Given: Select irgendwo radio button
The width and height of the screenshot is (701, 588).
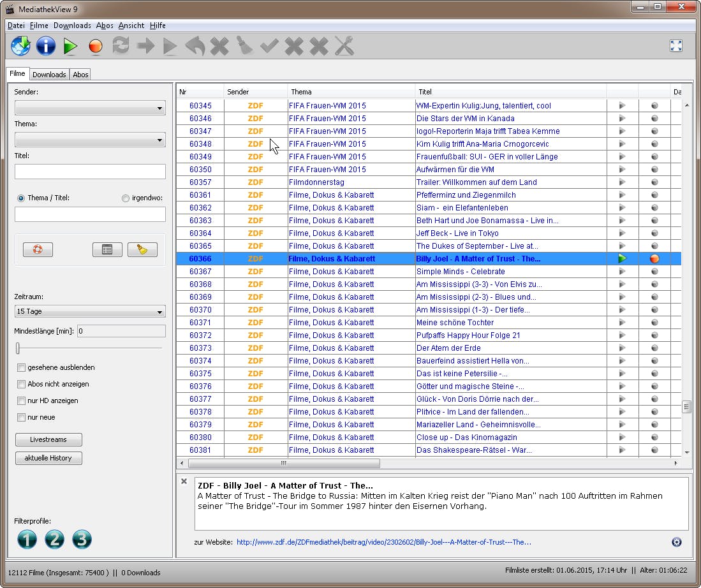Looking at the screenshot, I should (x=126, y=198).
